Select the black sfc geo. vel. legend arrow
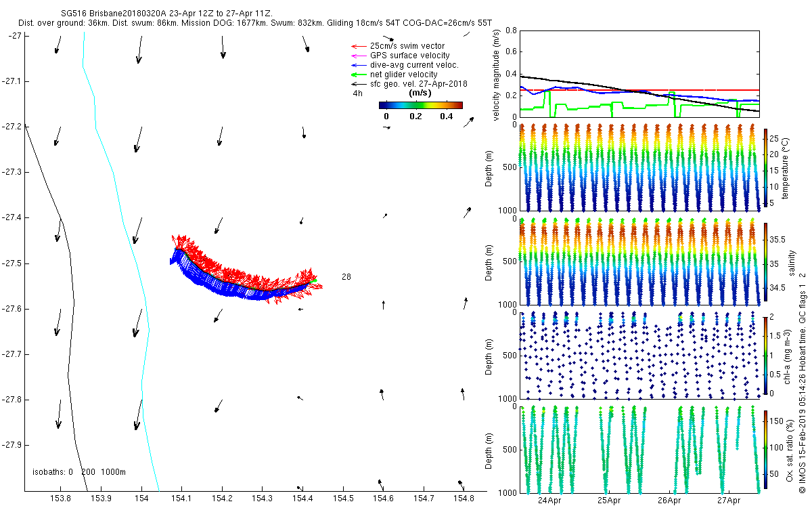The image size is (812, 508). click(x=357, y=84)
